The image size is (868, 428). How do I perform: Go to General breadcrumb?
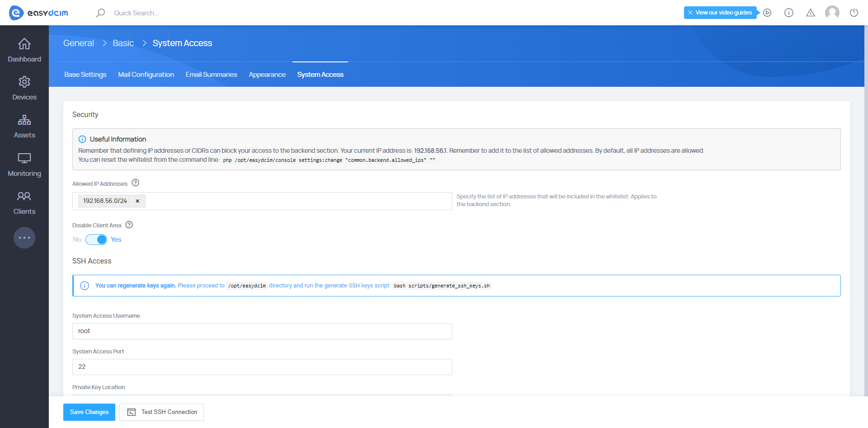79,43
